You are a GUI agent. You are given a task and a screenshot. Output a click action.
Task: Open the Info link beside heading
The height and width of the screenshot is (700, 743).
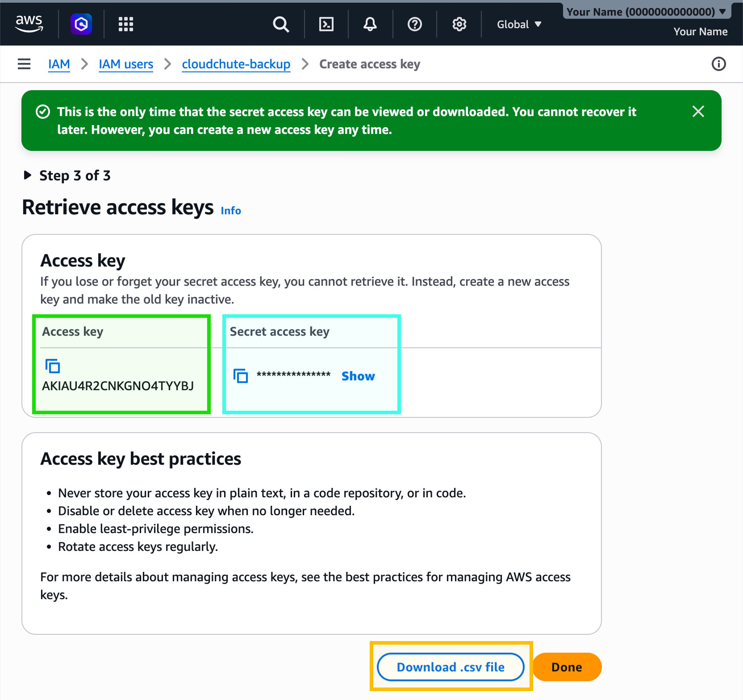[231, 211]
